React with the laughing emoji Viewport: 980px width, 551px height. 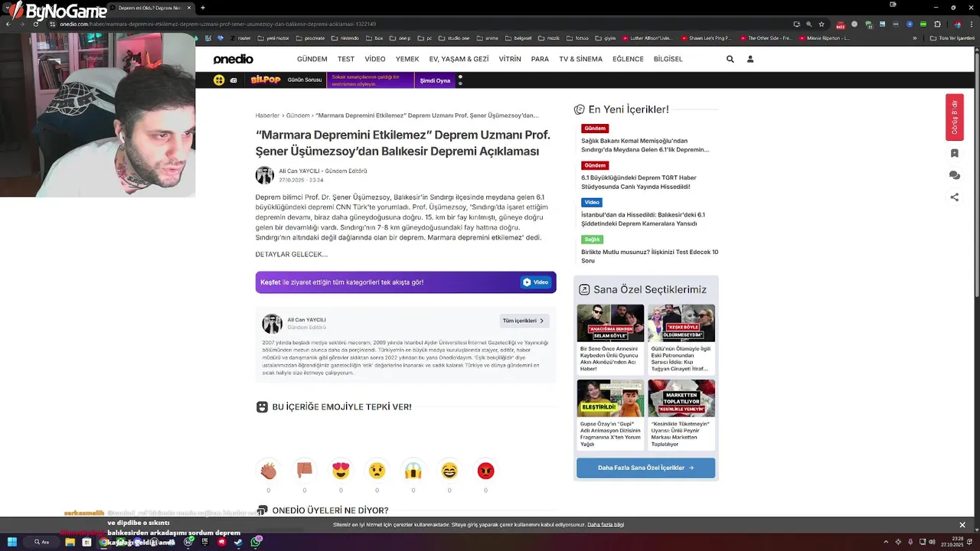click(449, 470)
